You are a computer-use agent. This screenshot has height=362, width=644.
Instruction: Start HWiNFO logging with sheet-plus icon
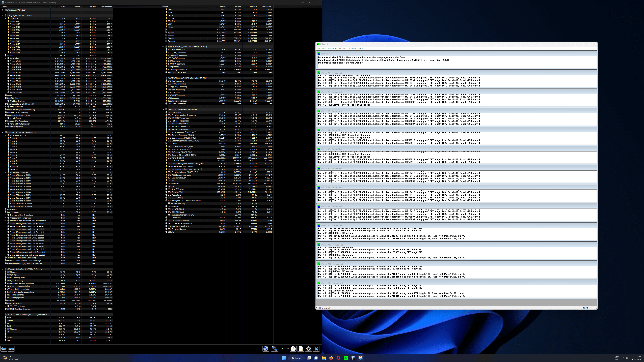[301, 349]
